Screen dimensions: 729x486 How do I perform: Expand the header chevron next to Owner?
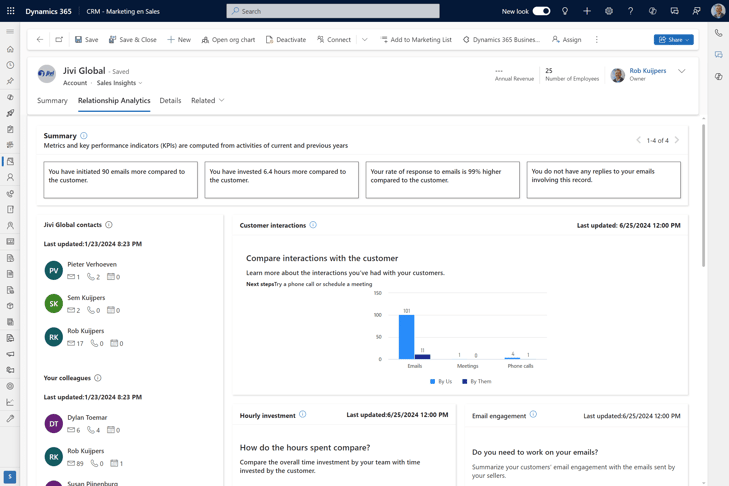[x=682, y=71]
